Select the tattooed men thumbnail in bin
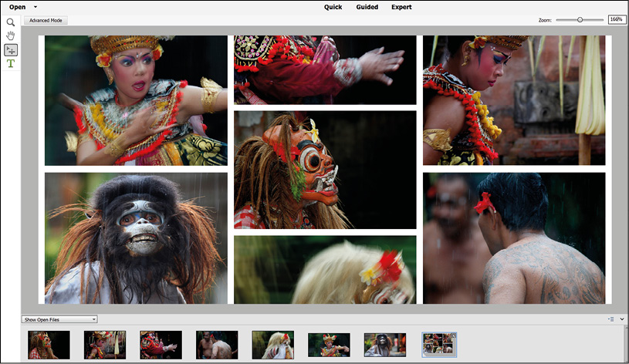The image size is (629, 364). pos(217,345)
